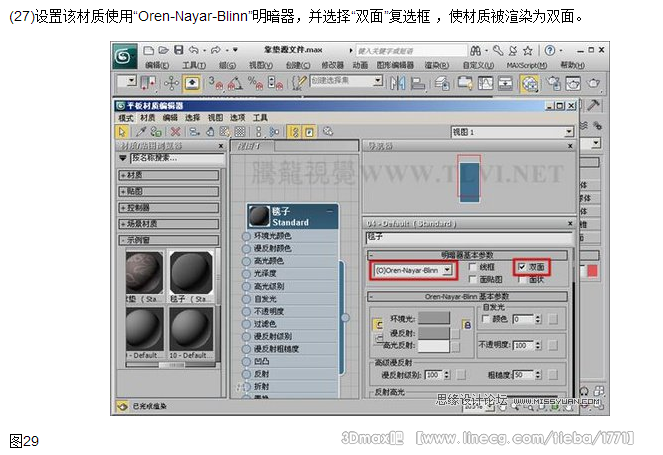
Task: Open the 材质 menu in material editor
Action: pos(148,118)
